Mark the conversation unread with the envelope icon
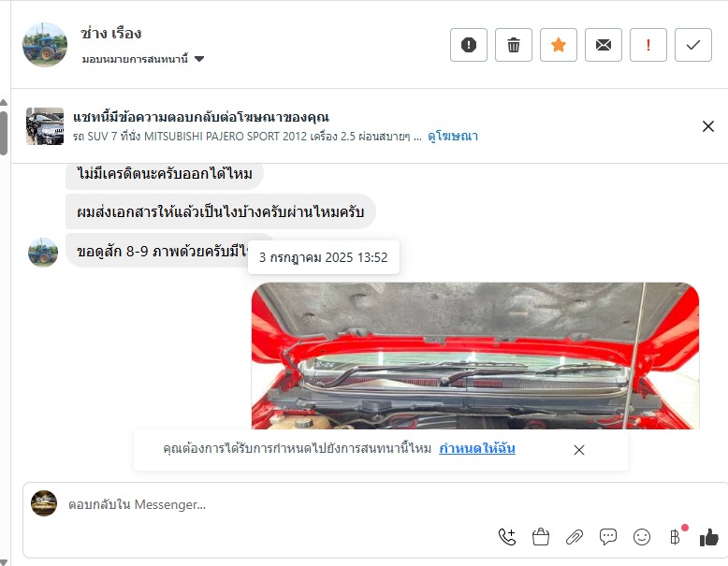This screenshot has width=728, height=566. (x=604, y=45)
